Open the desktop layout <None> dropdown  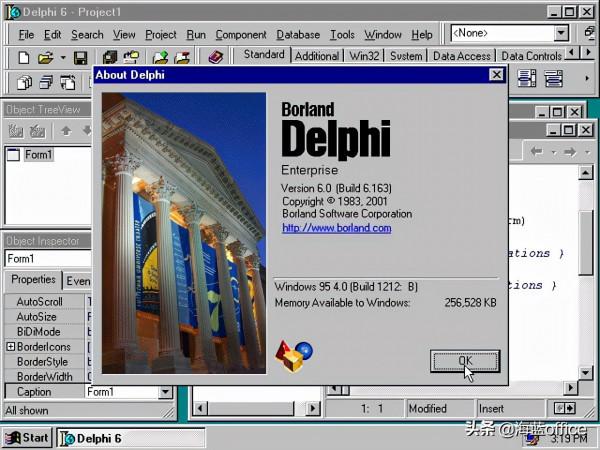pos(561,33)
